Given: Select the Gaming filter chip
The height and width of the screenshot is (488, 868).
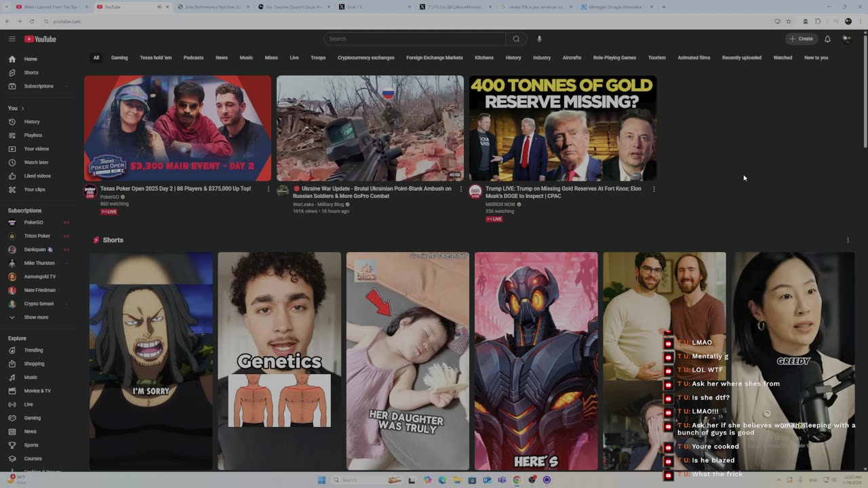Looking at the screenshot, I should 119,58.
